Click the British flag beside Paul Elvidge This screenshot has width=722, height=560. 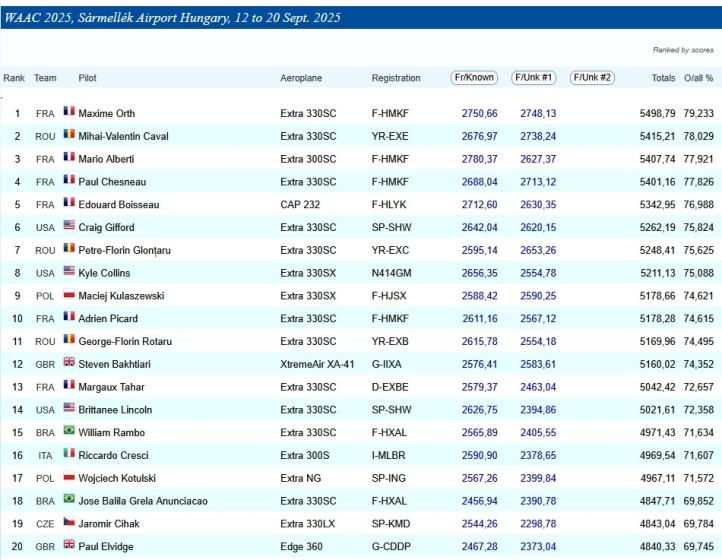click(69, 545)
